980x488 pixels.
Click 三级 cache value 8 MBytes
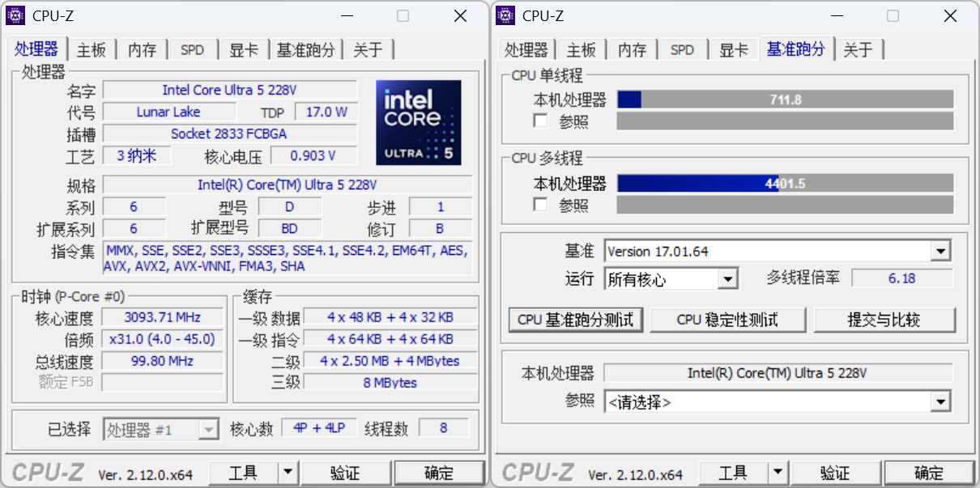390,383
